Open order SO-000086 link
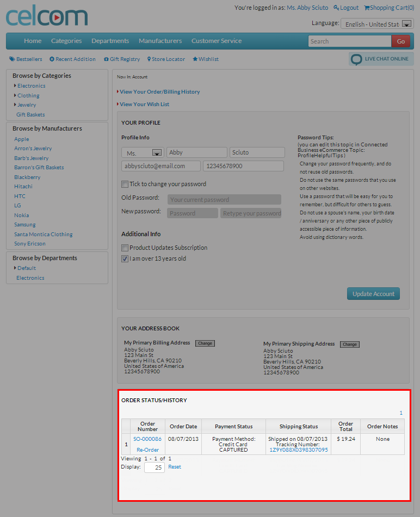 coord(147,439)
